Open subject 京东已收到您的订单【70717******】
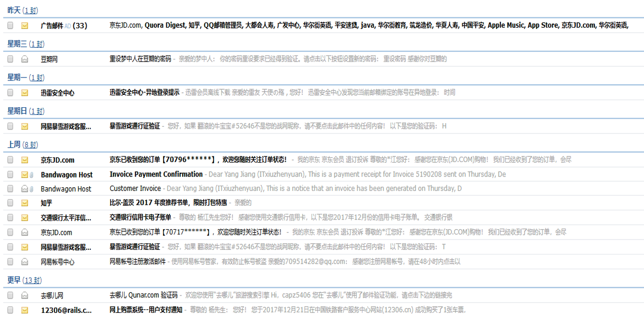The height and width of the screenshot is (317, 644). [x=196, y=232]
